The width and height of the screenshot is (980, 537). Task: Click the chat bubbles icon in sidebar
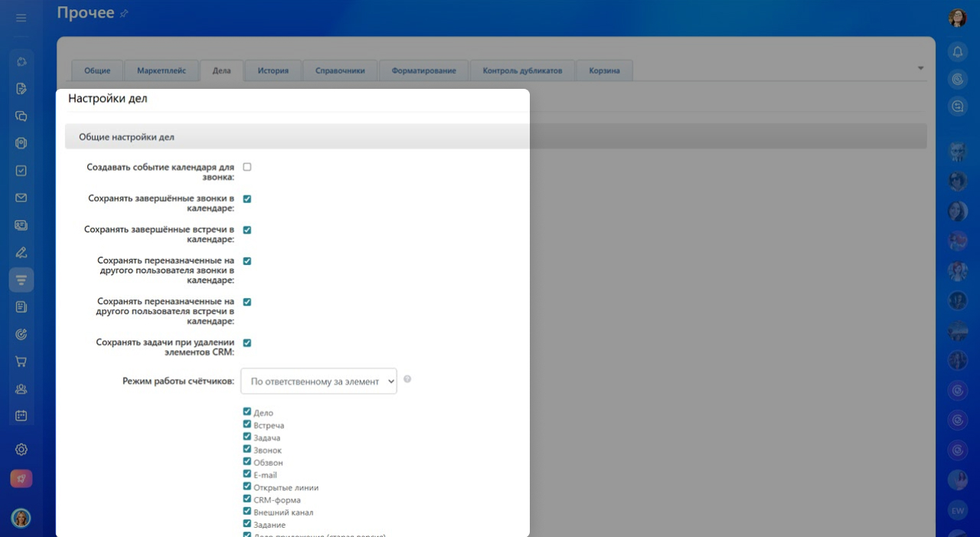click(21, 116)
